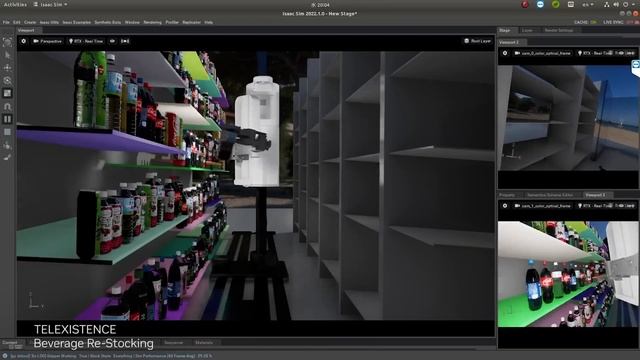The height and width of the screenshot is (360, 640).
Task: Open the Window menu
Action: (x=132, y=22)
